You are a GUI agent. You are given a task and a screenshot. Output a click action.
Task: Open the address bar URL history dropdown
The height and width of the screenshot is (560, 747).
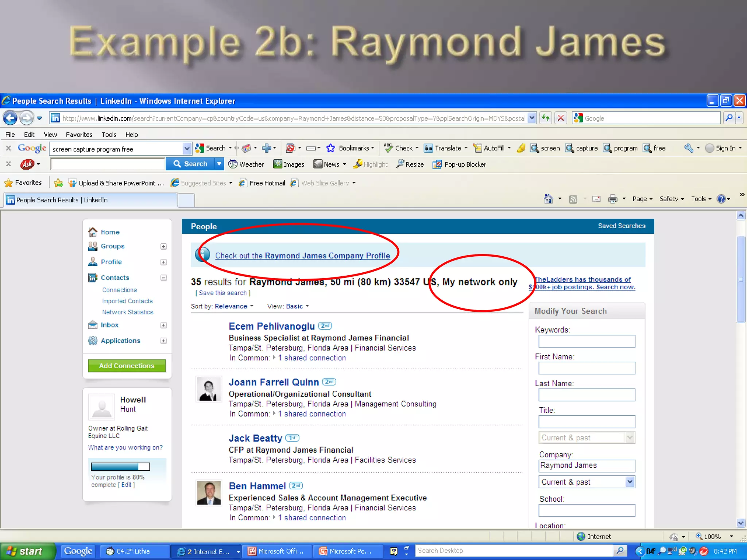pyautogui.click(x=532, y=118)
